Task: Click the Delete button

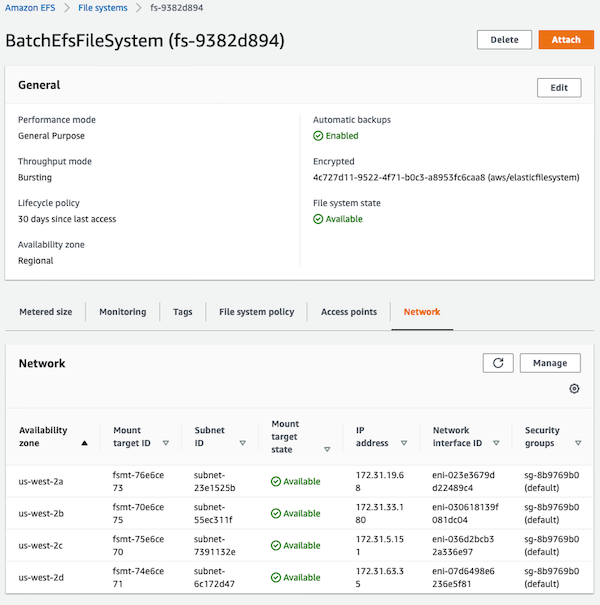Action: tap(504, 40)
